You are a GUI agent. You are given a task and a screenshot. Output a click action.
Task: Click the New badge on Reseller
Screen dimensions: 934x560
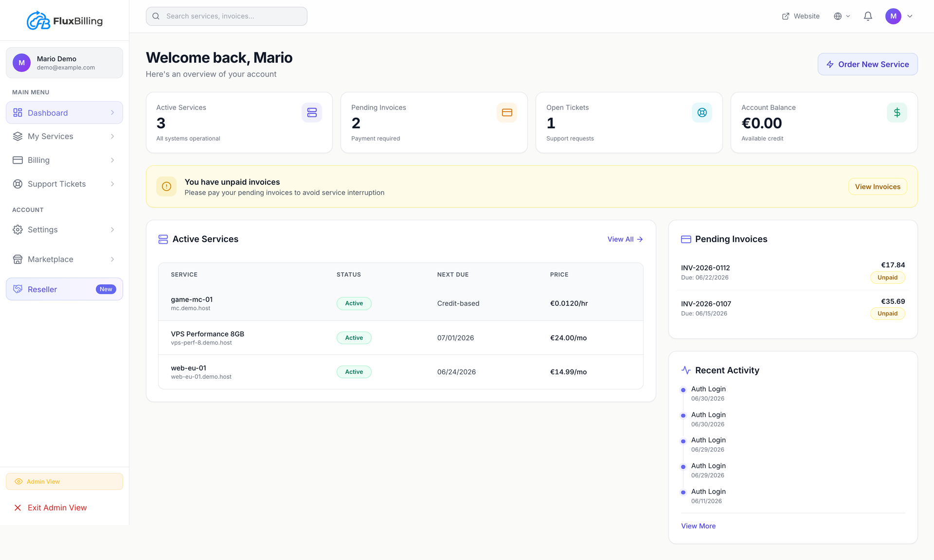tap(106, 289)
